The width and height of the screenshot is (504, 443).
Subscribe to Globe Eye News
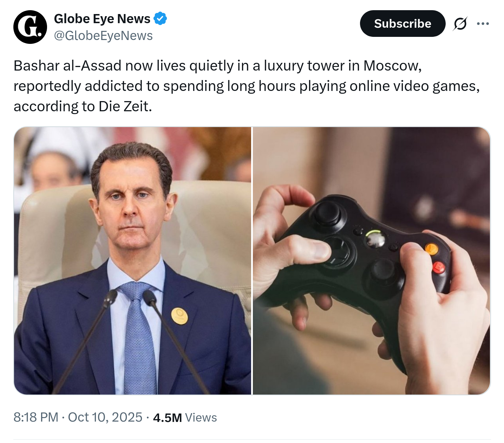(402, 24)
